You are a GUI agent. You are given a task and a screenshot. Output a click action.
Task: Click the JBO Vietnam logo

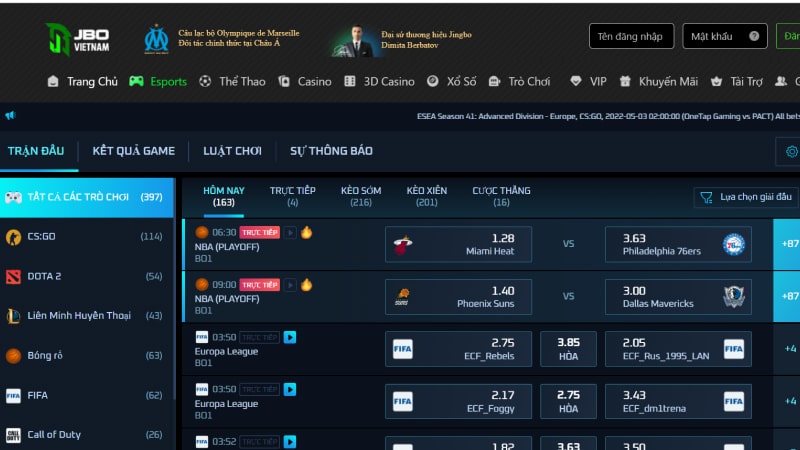[77, 39]
